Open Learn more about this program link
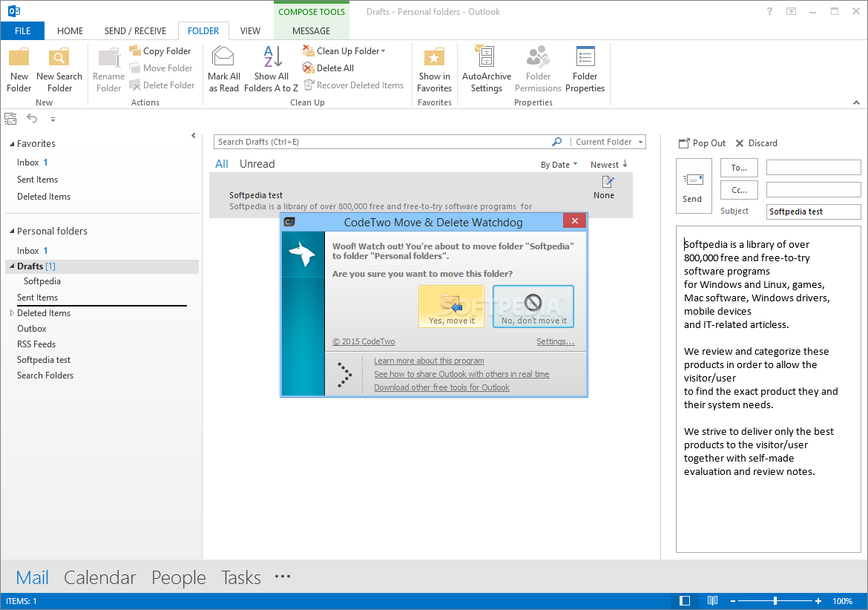This screenshot has height=610, width=868. point(429,361)
